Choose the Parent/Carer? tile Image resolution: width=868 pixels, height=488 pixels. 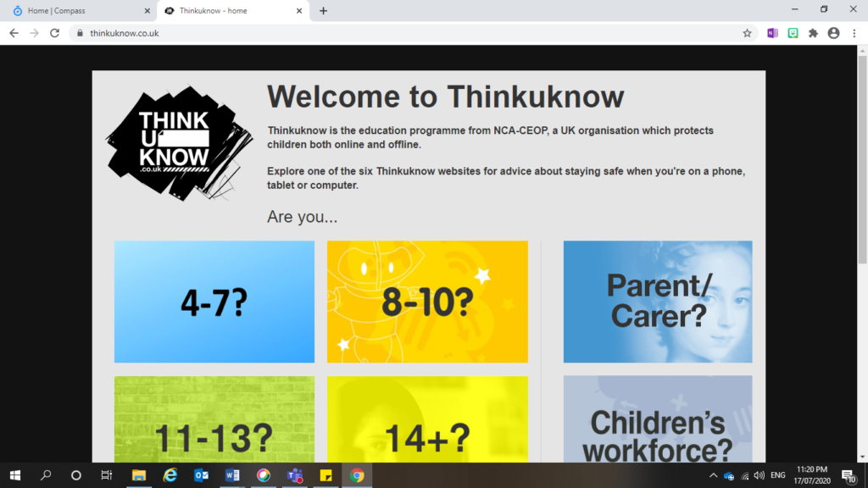coord(658,302)
